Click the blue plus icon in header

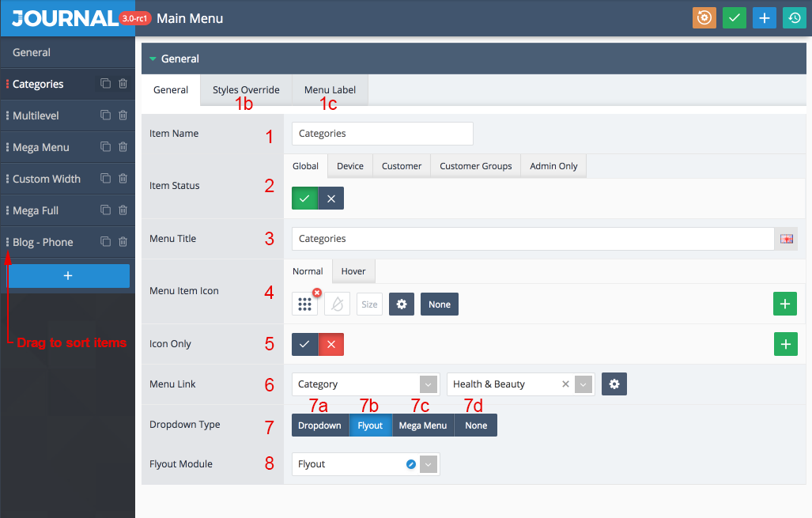tap(764, 18)
